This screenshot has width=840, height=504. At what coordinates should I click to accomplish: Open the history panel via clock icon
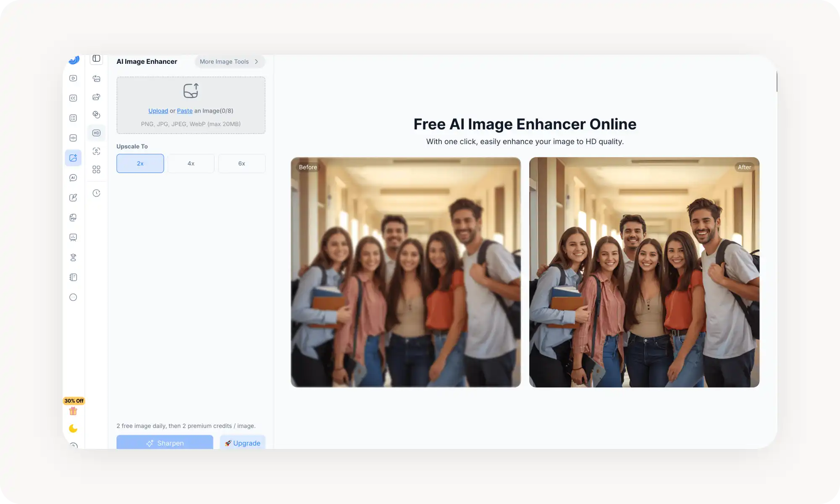click(96, 193)
